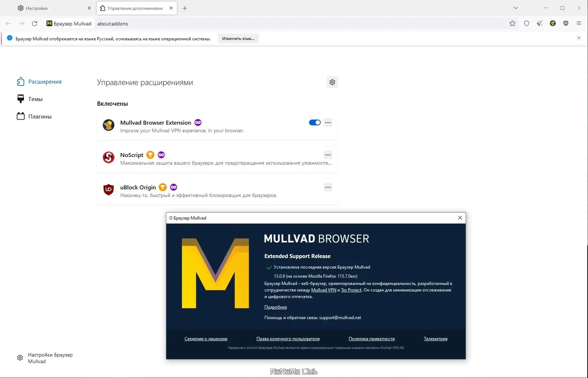Click the info icon in the language notification

10,38
